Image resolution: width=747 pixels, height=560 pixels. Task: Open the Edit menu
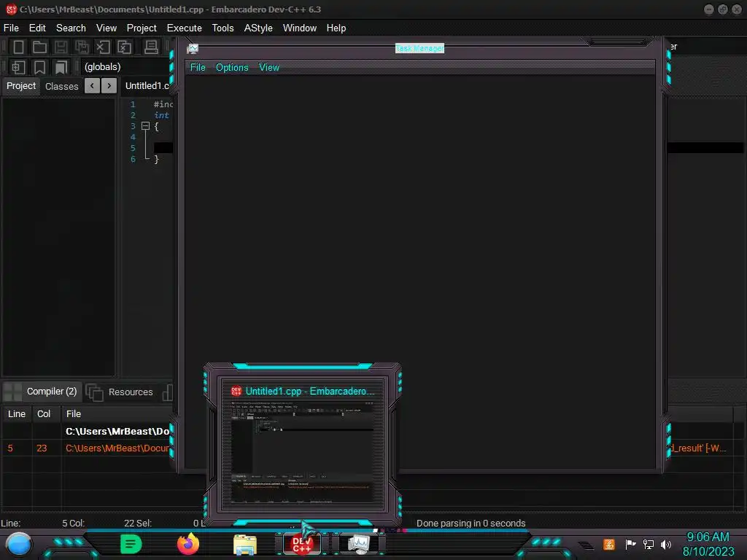coord(37,28)
